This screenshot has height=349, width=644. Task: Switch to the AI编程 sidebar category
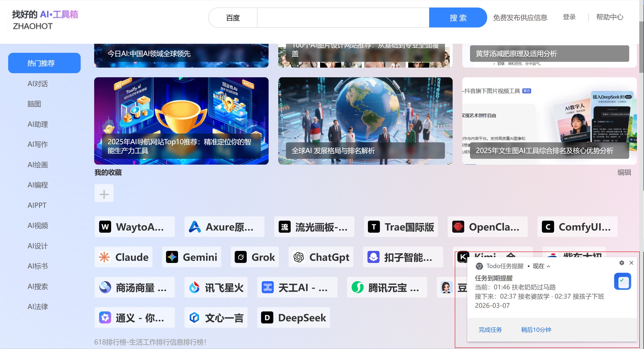coord(38,185)
